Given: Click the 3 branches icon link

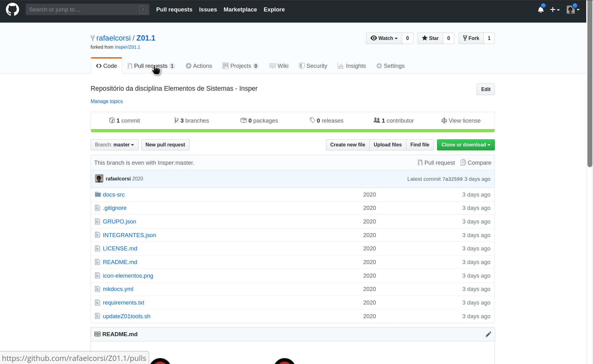Looking at the screenshot, I should coord(191,120).
